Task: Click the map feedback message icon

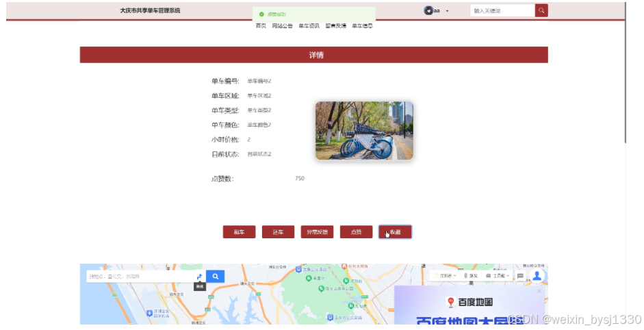Action: [x=520, y=276]
